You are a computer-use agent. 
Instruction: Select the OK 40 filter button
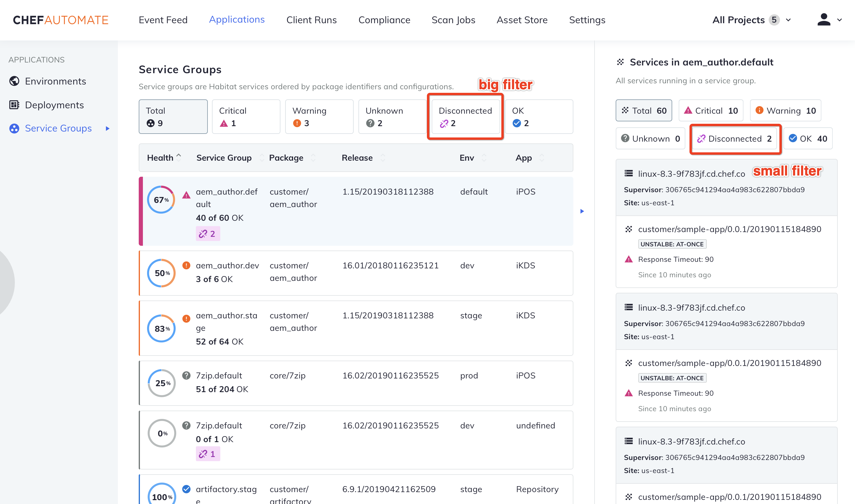click(808, 138)
